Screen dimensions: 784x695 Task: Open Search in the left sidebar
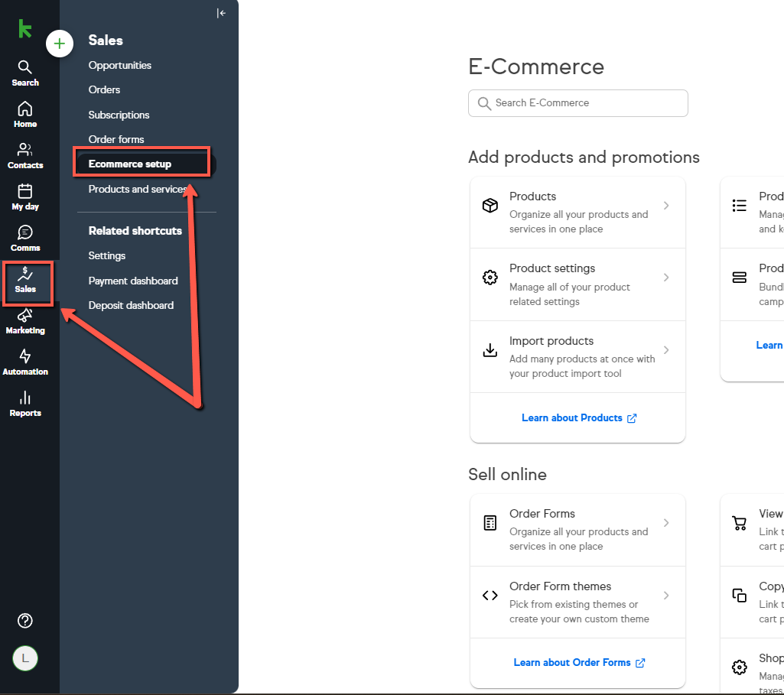(25, 73)
